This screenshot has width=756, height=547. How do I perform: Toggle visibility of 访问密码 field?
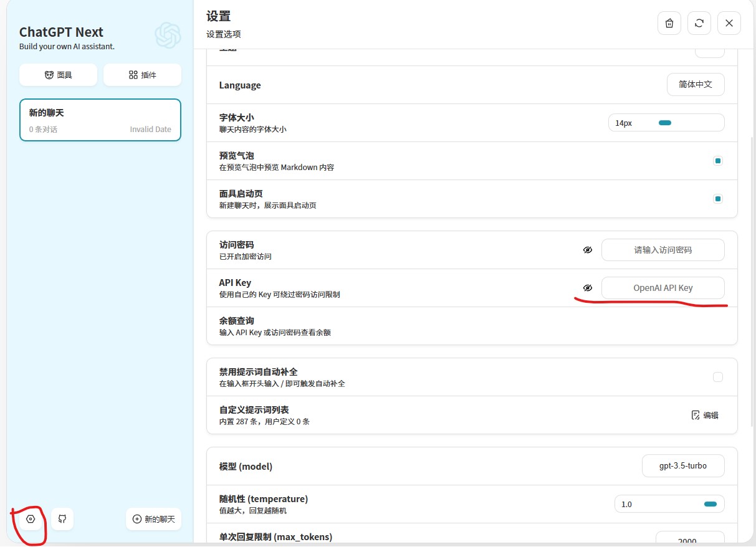[x=587, y=250]
